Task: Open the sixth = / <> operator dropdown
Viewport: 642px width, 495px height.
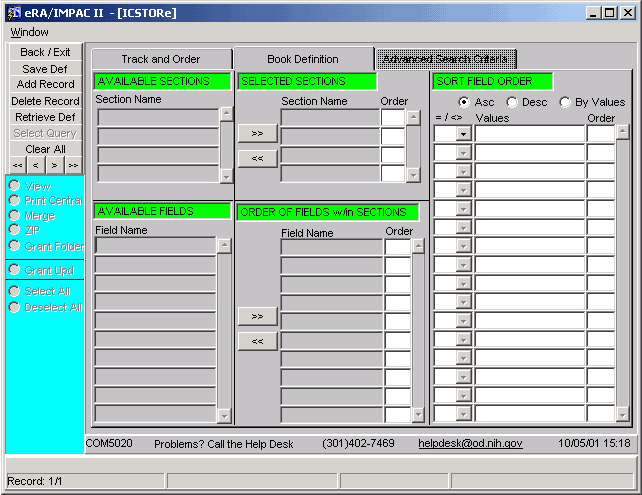Action: 463,228
